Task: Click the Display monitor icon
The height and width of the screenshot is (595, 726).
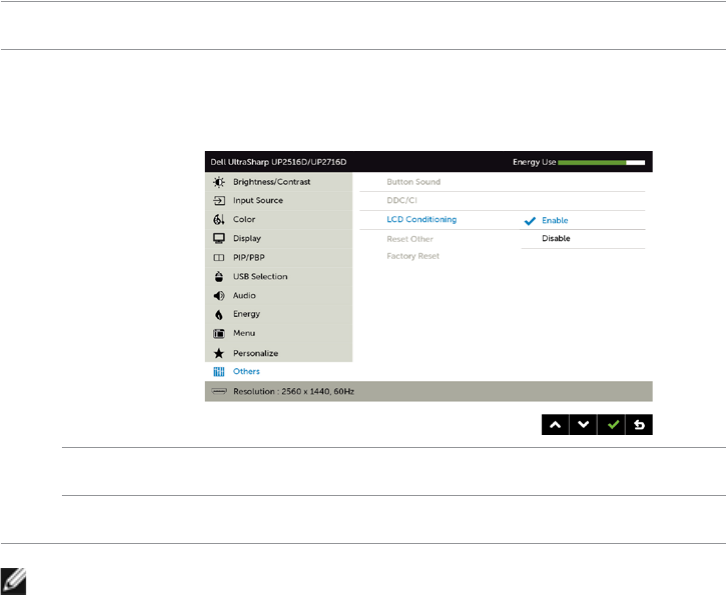Action: pos(219,238)
